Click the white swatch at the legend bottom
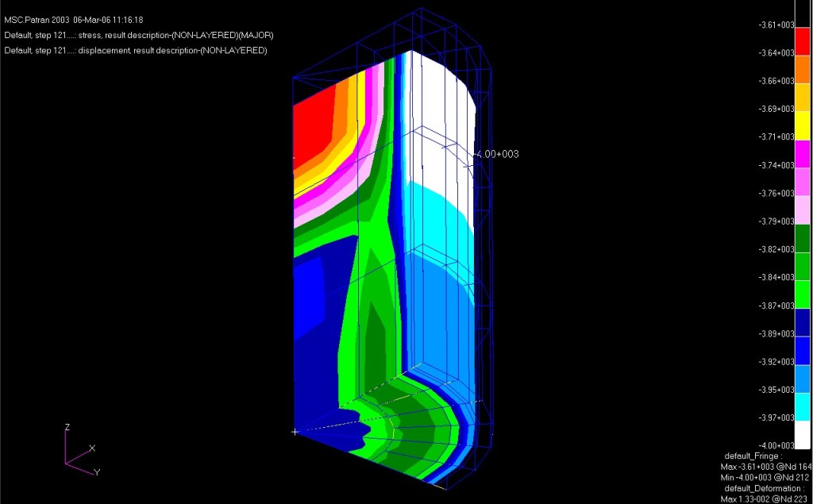Image resolution: width=813 pixels, height=504 pixels. [802, 432]
